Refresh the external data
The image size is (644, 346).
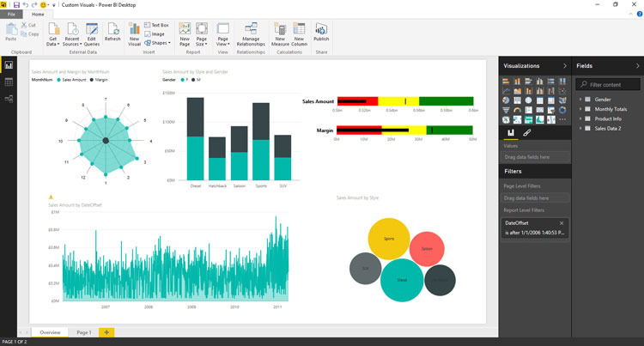(112, 32)
